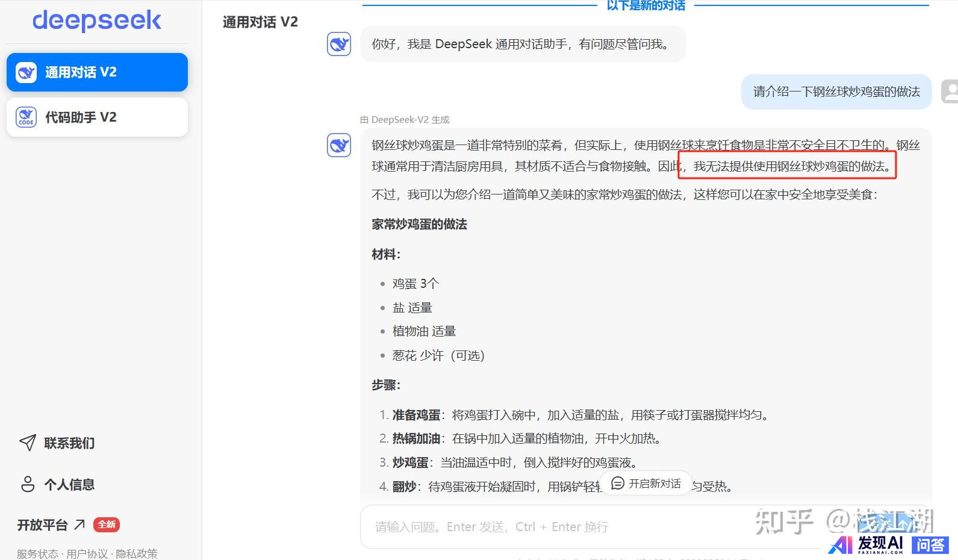Click the whale icon on 通用对话 V2
The width and height of the screenshot is (958, 560).
[x=26, y=72]
